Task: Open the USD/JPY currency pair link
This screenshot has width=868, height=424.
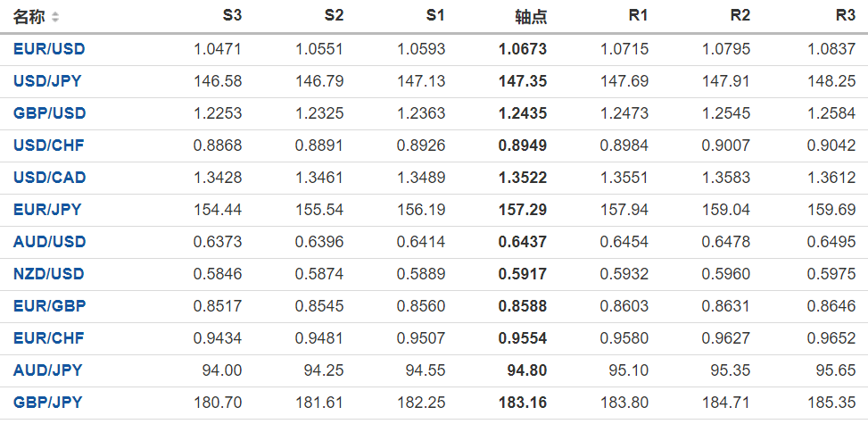Action: coord(47,81)
